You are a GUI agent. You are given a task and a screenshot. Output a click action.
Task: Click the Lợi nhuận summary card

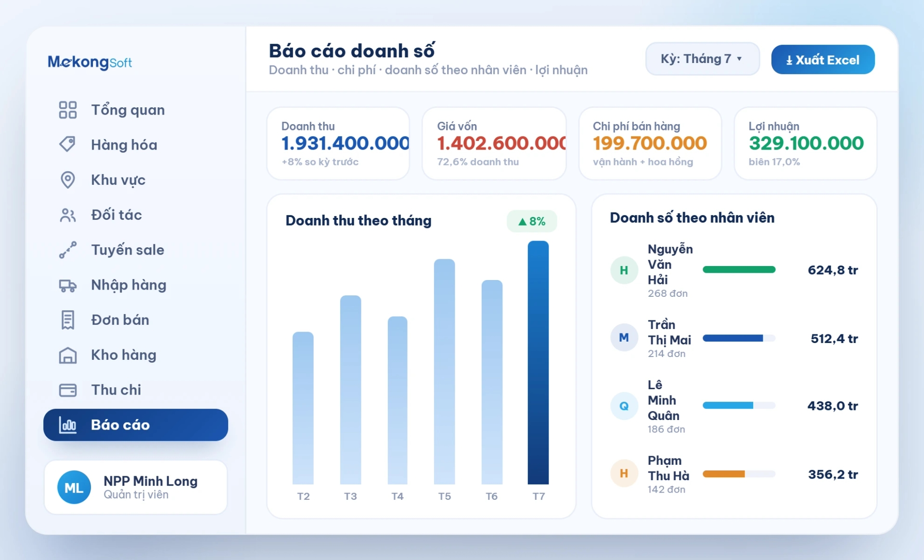(805, 143)
